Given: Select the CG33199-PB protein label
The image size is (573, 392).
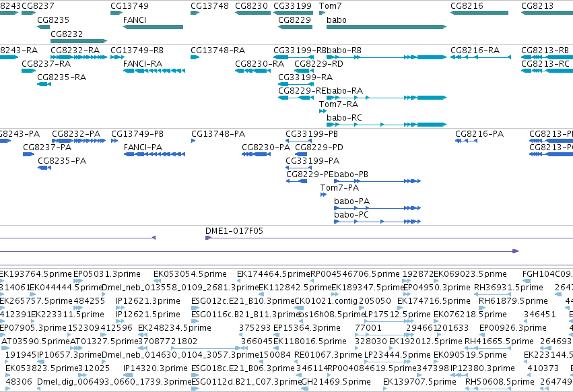Looking at the screenshot, I should pyautogui.click(x=312, y=134).
